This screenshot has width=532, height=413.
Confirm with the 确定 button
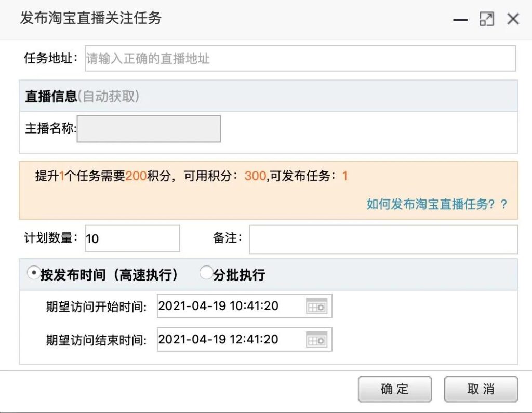tap(395, 389)
